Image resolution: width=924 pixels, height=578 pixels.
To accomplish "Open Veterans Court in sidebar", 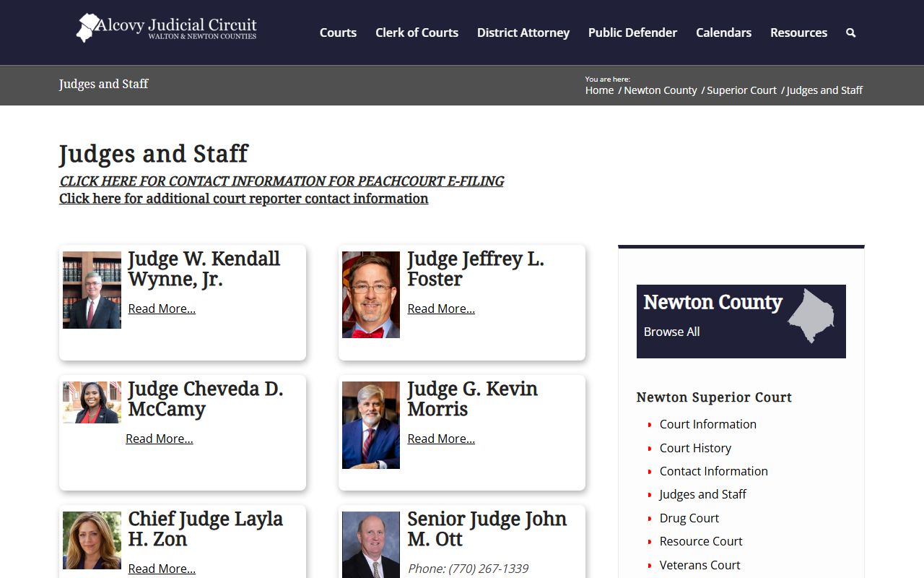I will pos(700,565).
